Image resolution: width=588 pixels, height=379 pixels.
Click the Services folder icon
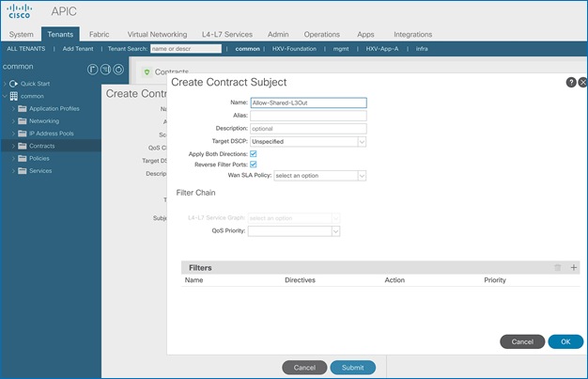[23, 170]
